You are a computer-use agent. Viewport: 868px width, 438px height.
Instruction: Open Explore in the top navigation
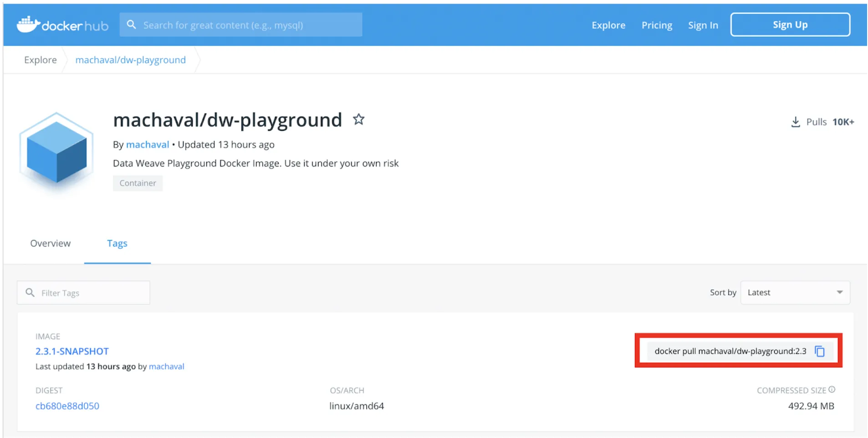(x=608, y=25)
